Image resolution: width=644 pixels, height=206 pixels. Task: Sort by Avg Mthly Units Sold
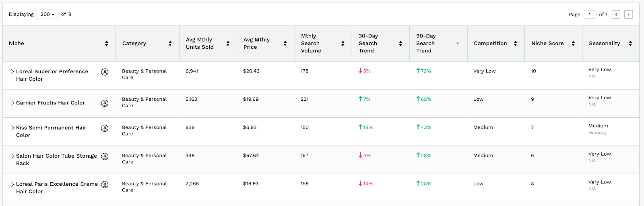click(x=228, y=44)
